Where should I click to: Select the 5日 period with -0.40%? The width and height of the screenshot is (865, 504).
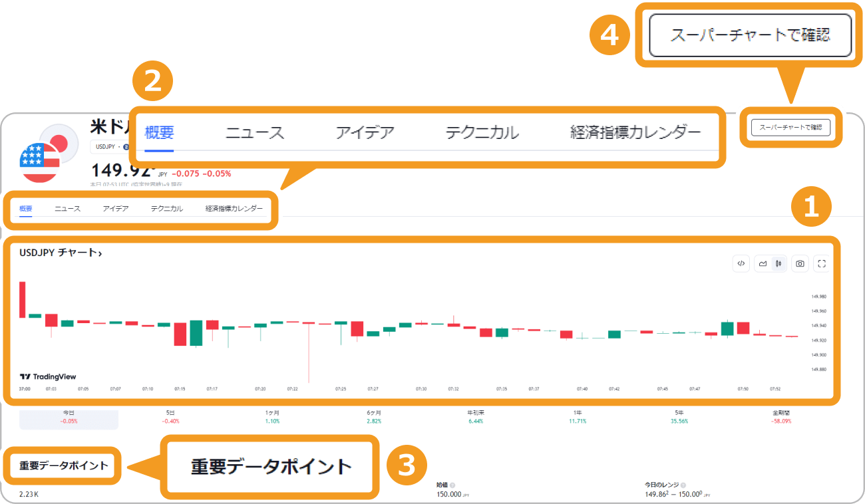click(x=170, y=417)
